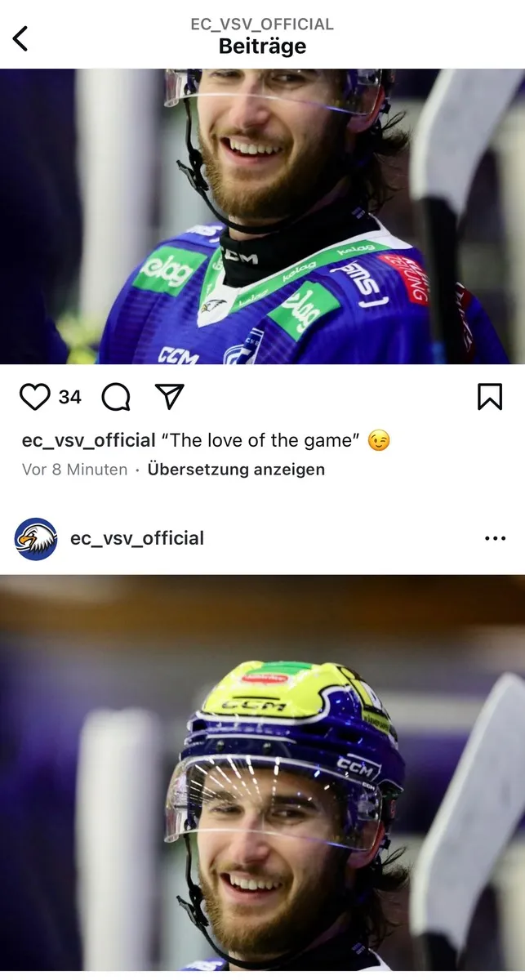Like the post with the heart icon
Screen dimensions: 525x980
(x=34, y=397)
